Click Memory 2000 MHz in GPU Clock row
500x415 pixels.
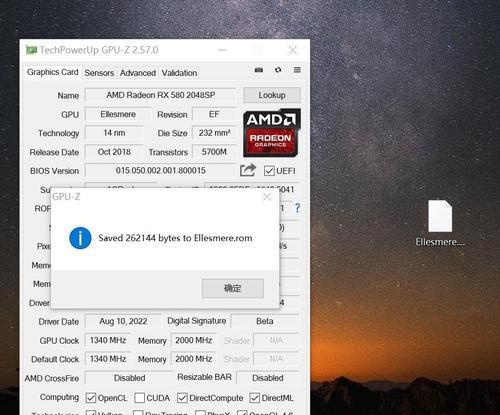194,340
